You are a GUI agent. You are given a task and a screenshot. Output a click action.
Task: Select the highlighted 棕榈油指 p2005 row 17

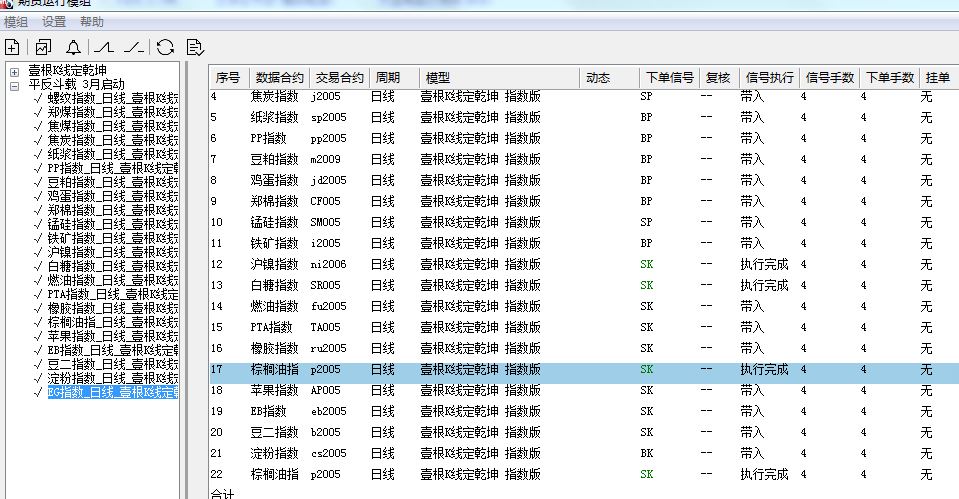click(x=500, y=369)
